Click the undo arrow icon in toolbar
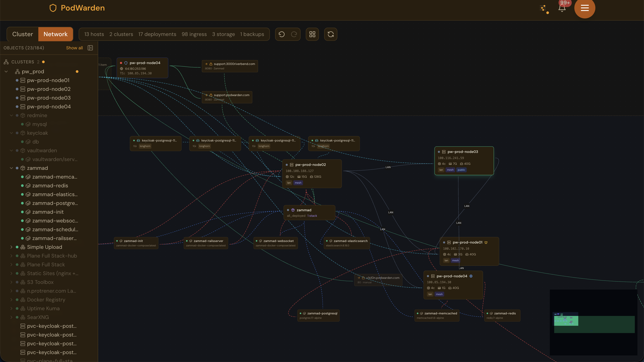Viewport: 644px width, 362px height. coord(281,34)
